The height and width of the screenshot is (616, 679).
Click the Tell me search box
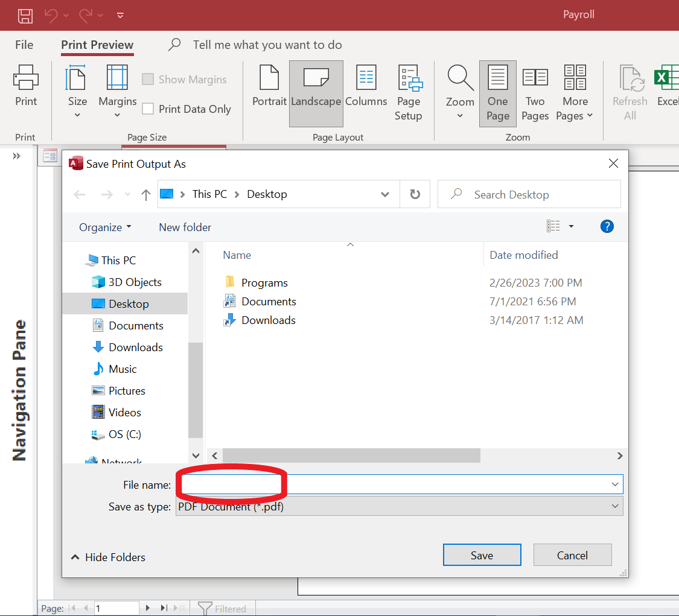(267, 45)
